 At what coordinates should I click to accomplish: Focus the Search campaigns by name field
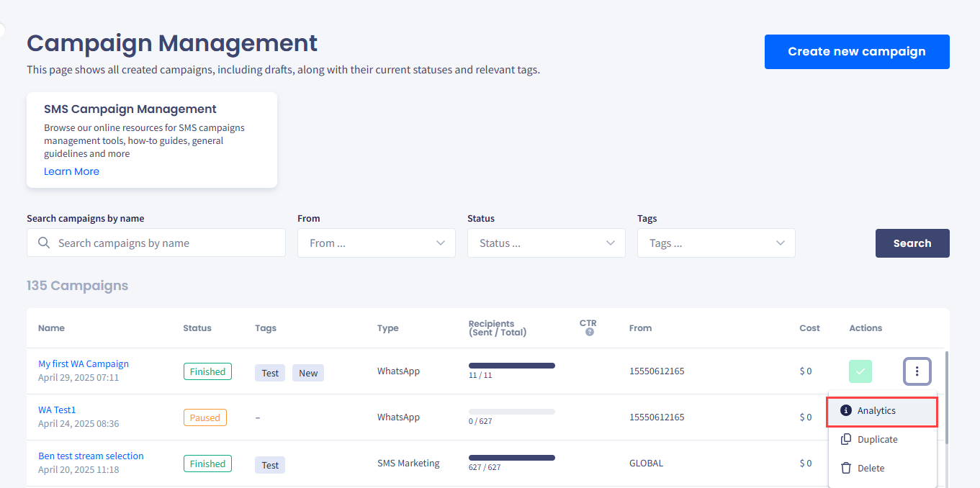pos(156,243)
